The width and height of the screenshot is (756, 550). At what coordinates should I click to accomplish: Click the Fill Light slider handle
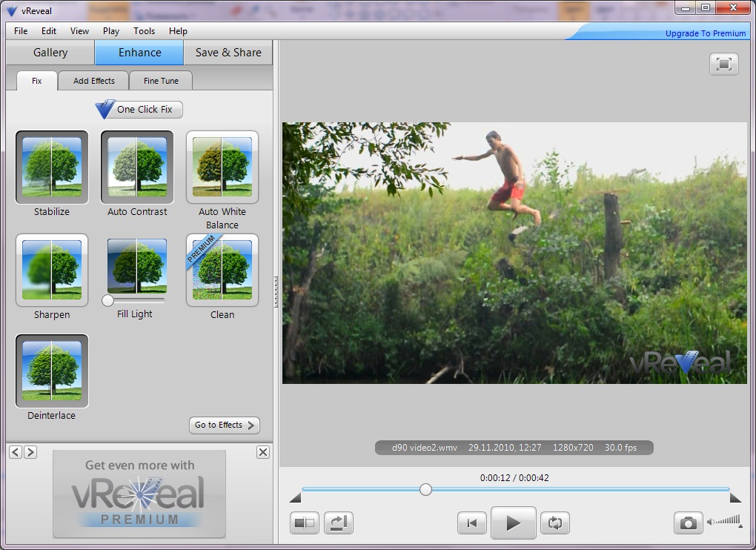[108, 300]
